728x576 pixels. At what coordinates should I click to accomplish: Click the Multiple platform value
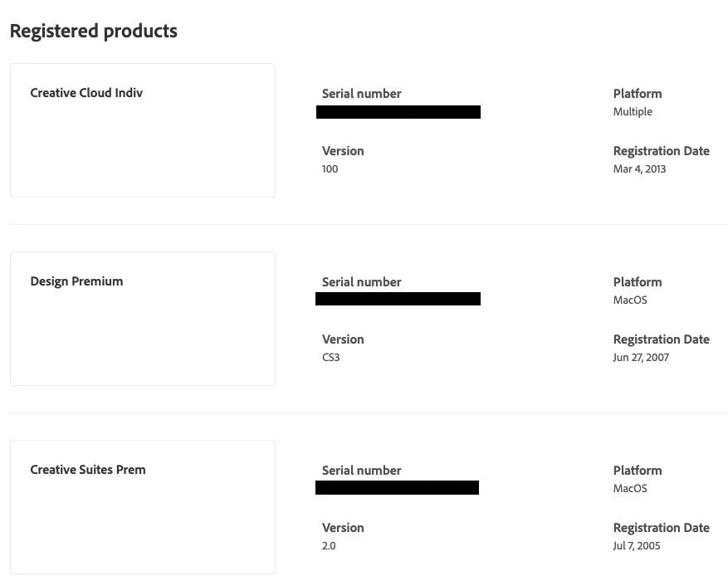coord(633,112)
